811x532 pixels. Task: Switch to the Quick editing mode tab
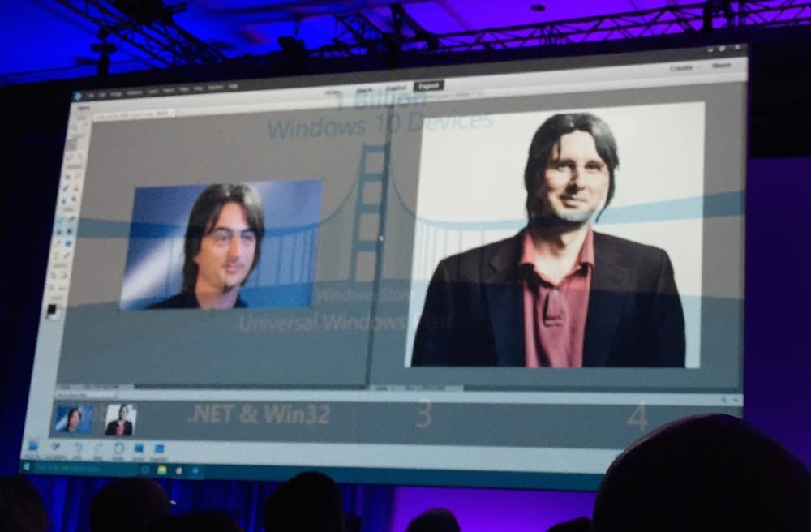365,91
